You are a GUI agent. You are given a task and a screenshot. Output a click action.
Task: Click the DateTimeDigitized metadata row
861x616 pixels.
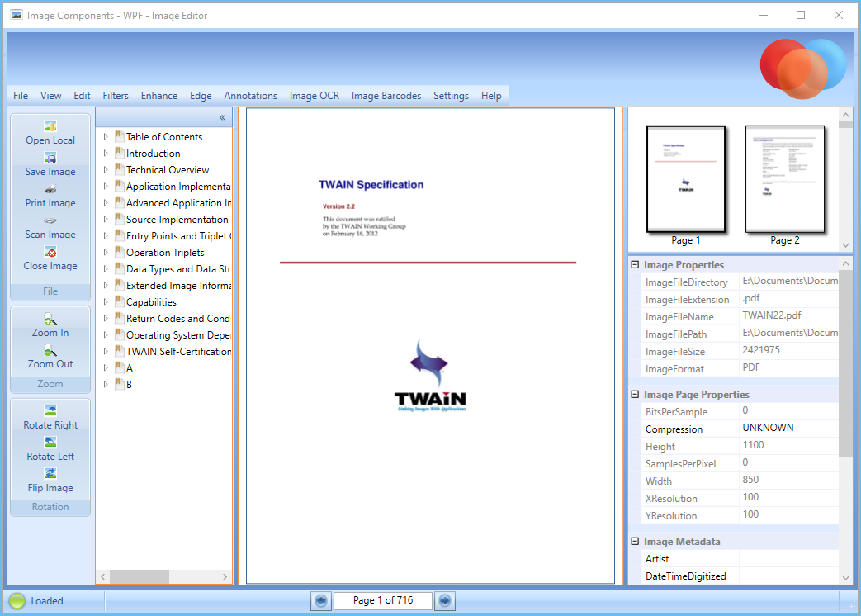point(740,576)
